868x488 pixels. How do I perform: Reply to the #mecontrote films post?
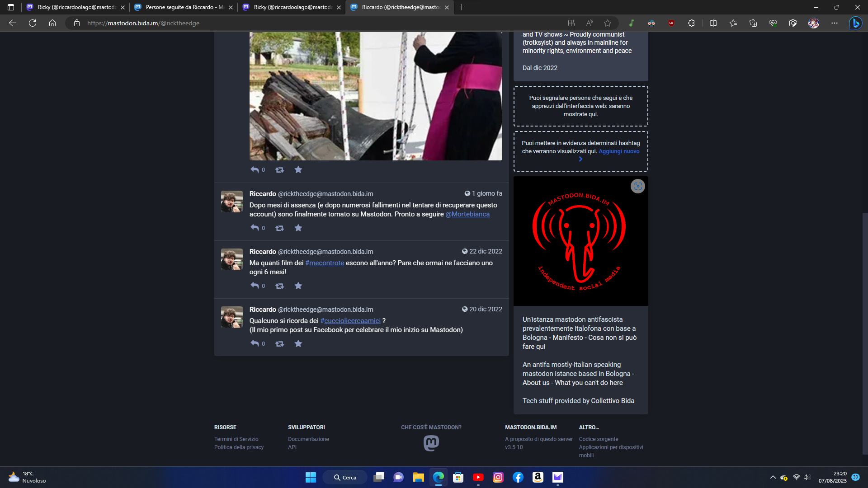(255, 286)
